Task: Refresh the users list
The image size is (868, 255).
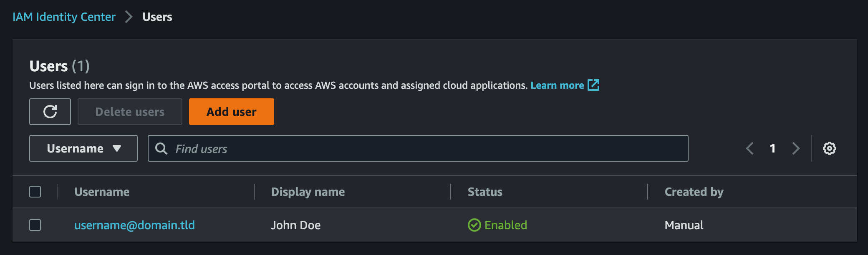Action: (x=50, y=112)
